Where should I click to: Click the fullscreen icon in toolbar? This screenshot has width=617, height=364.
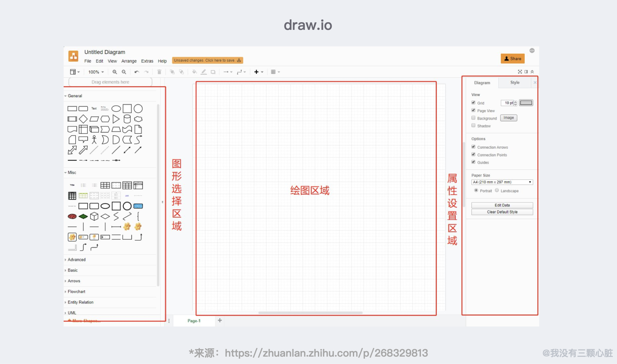point(520,72)
